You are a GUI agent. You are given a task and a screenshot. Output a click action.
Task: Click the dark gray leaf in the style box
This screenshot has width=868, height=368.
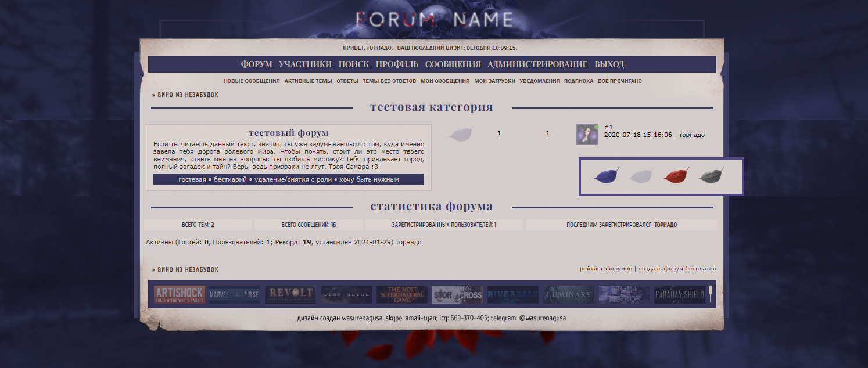pos(710,176)
